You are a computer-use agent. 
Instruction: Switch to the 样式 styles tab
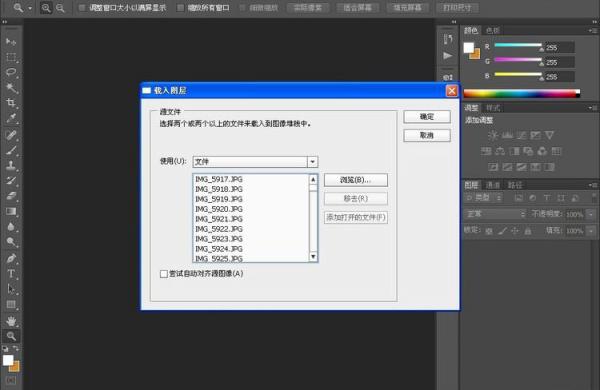[493, 108]
